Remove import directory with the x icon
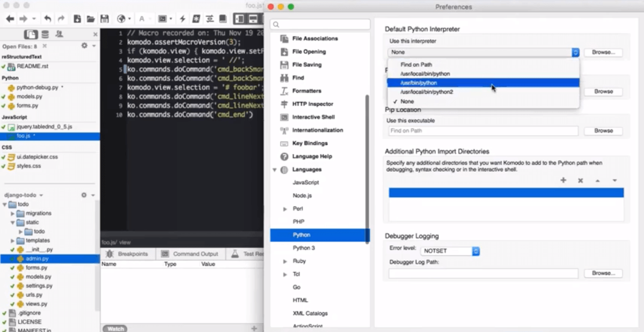Image resolution: width=644 pixels, height=332 pixels. [x=580, y=181]
